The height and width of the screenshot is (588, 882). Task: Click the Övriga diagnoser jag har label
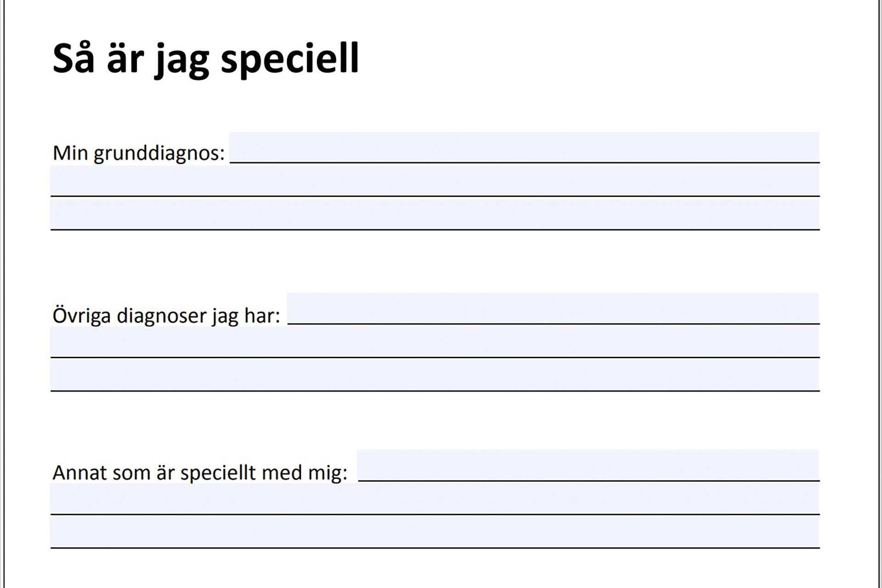point(166,316)
